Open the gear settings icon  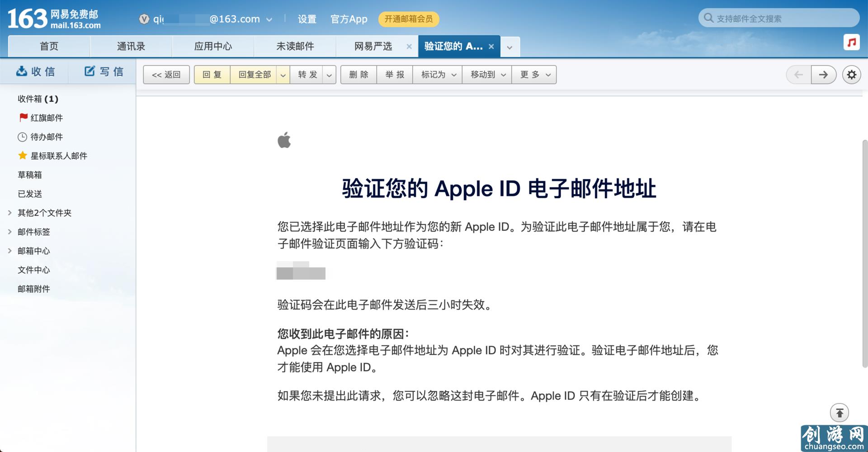point(852,75)
